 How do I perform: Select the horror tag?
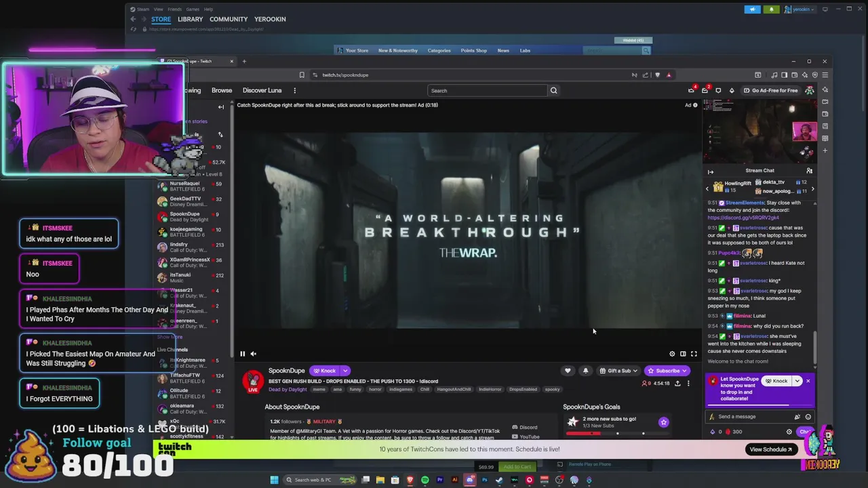(x=375, y=389)
